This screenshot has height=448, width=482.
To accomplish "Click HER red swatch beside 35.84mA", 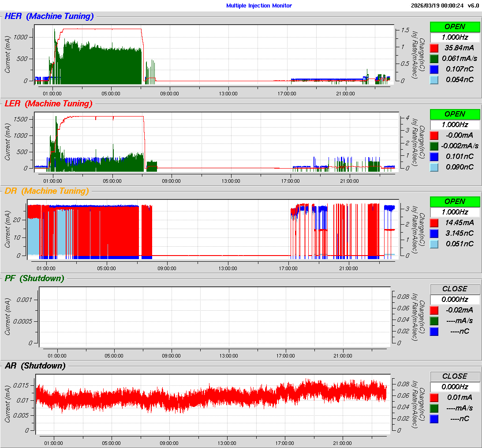I will [434, 48].
